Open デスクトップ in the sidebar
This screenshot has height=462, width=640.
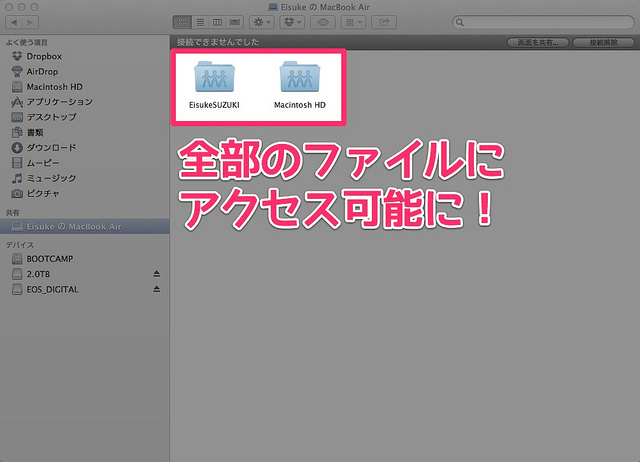(85, 117)
